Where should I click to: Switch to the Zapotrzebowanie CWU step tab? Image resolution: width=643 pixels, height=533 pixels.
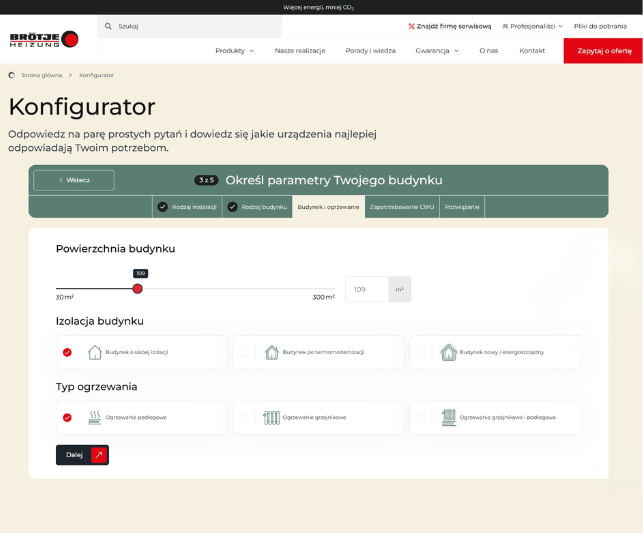[x=402, y=207]
